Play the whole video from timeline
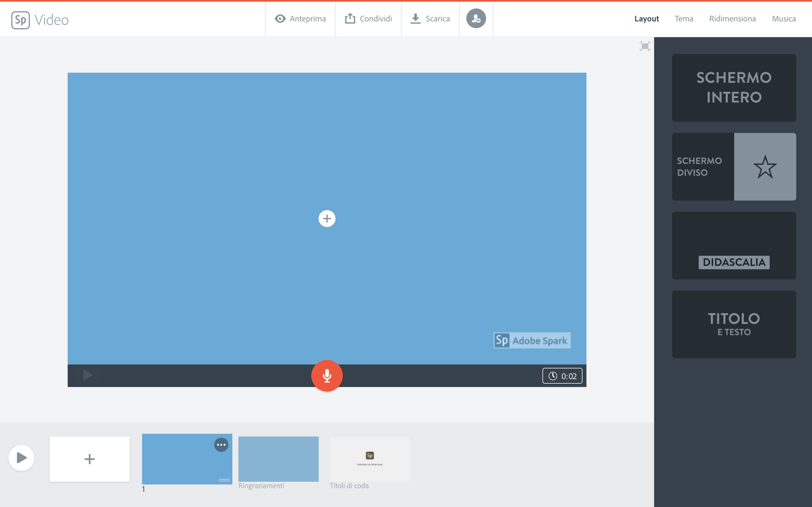The height and width of the screenshot is (507, 812). (22, 458)
